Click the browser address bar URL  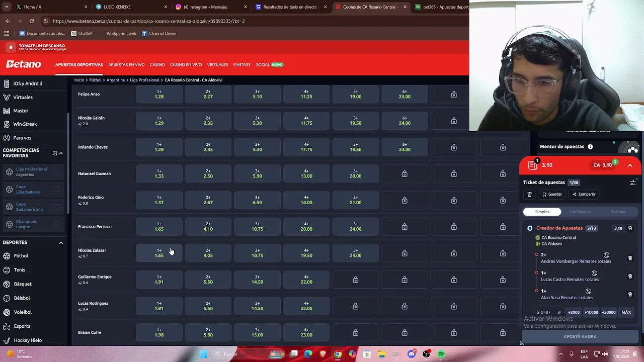(149, 21)
